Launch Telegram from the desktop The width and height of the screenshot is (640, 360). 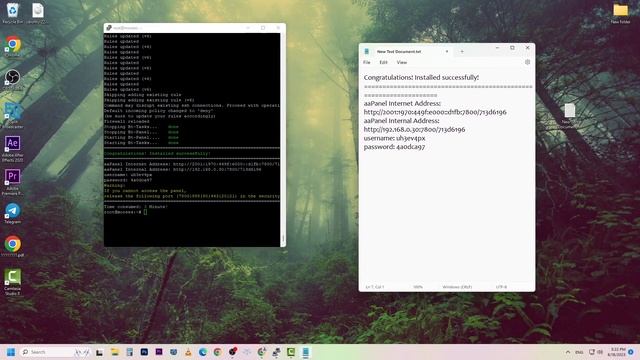tap(13, 213)
